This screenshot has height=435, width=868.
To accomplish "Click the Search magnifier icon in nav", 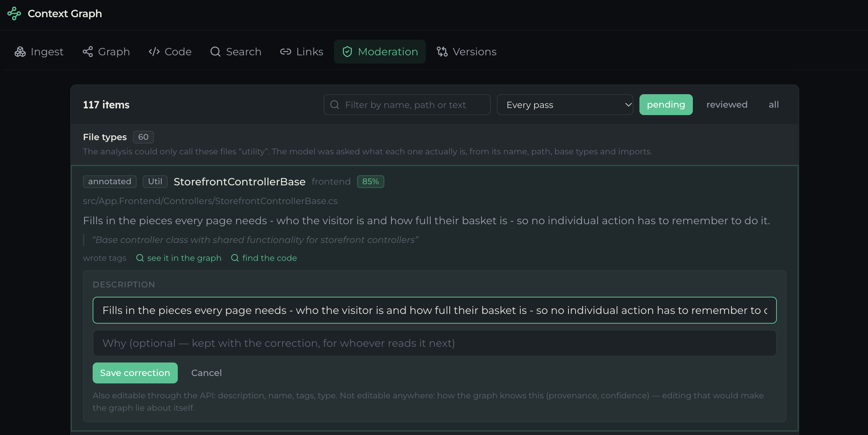I will point(216,52).
